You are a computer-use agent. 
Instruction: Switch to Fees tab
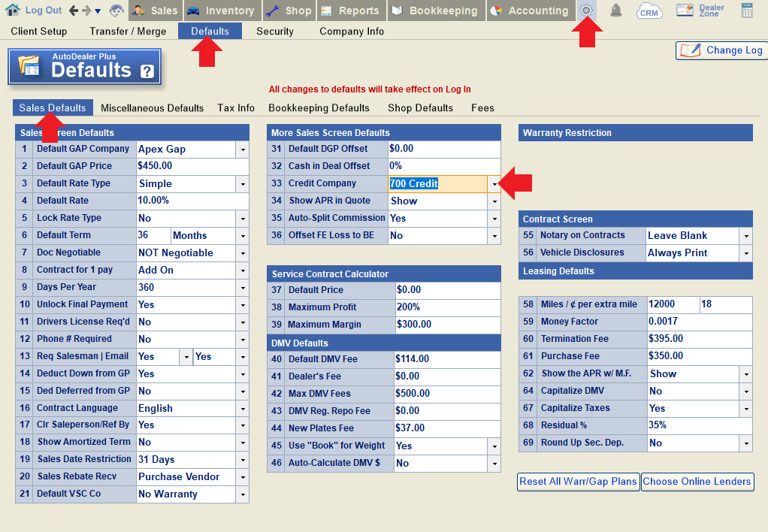[482, 107]
